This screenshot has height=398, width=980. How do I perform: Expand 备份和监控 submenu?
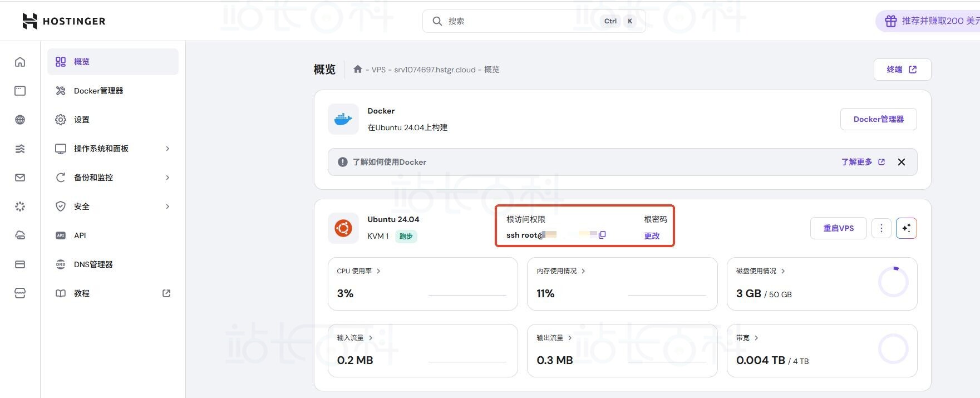click(112, 178)
